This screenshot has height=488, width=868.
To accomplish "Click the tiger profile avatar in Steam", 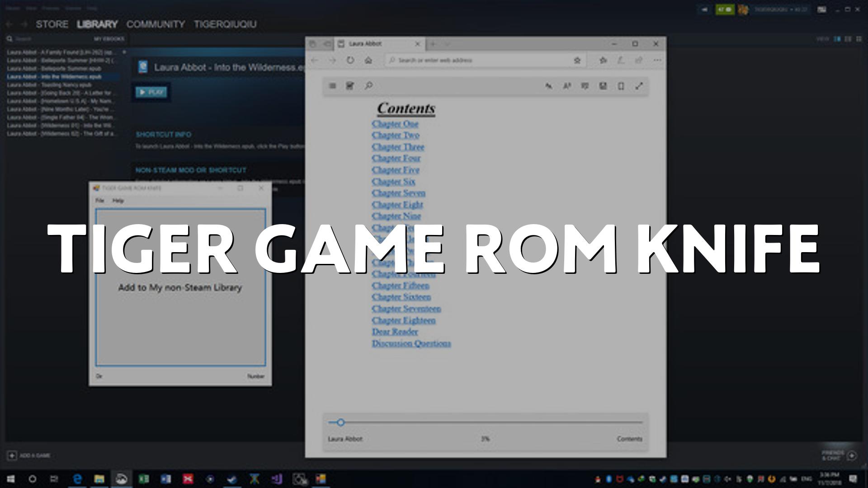I will (x=743, y=9).
